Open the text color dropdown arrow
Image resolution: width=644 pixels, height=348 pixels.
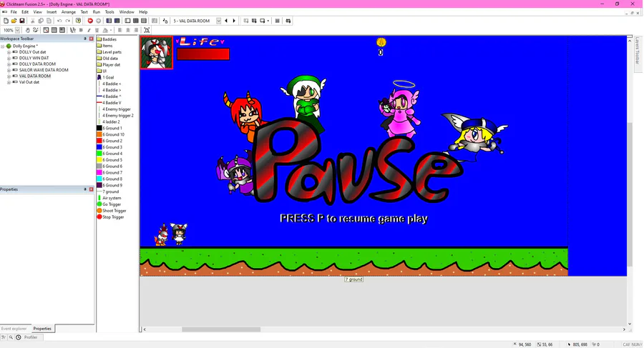[111, 30]
